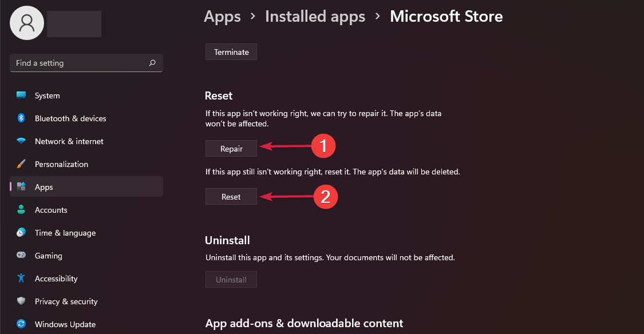Go to Windows Update settings page
Screen dimensions: 644x334
point(65,324)
